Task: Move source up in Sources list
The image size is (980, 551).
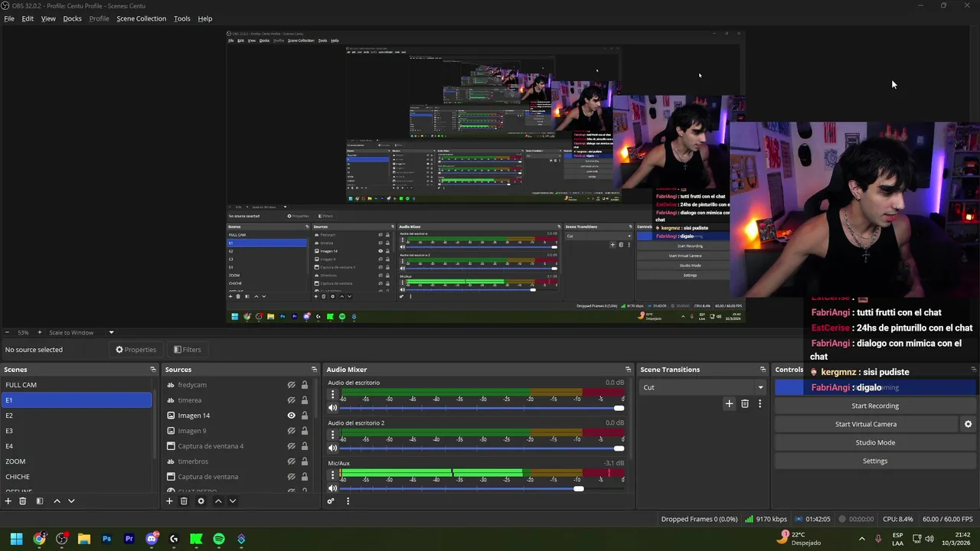Action: coord(218,501)
